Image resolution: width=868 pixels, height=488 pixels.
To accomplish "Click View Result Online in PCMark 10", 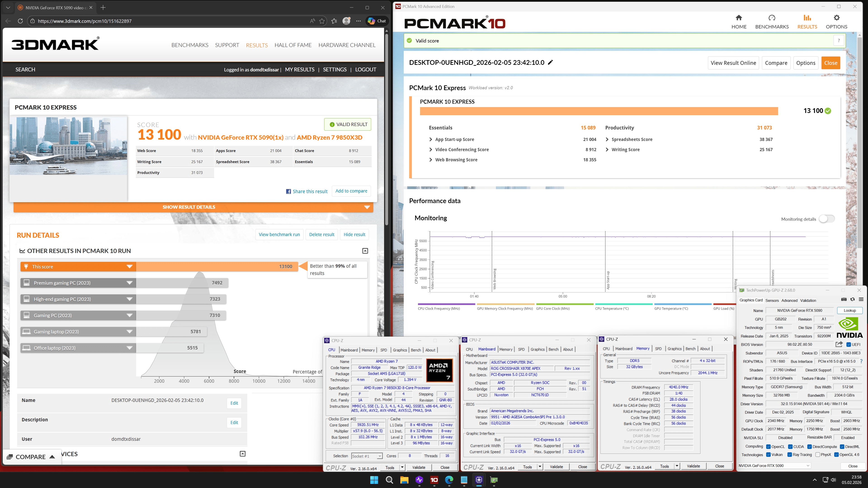I will pos(733,63).
